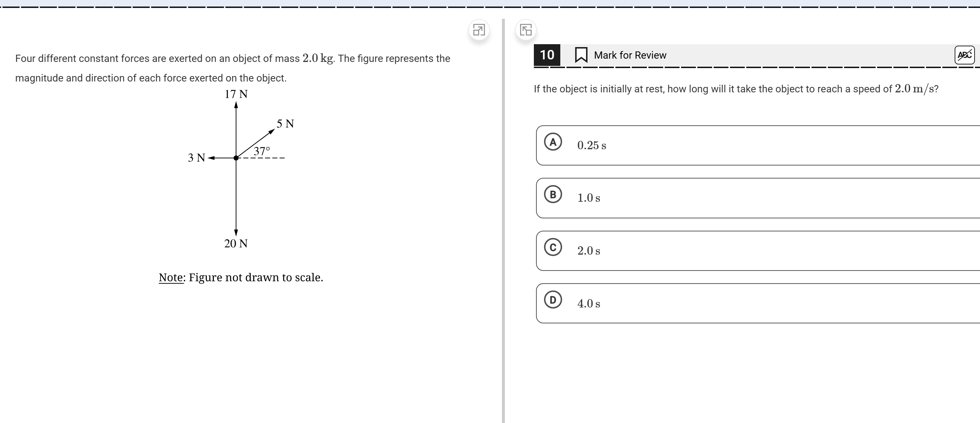Choose the 4.0 s answer text
The image size is (980, 423).
coord(589,303)
